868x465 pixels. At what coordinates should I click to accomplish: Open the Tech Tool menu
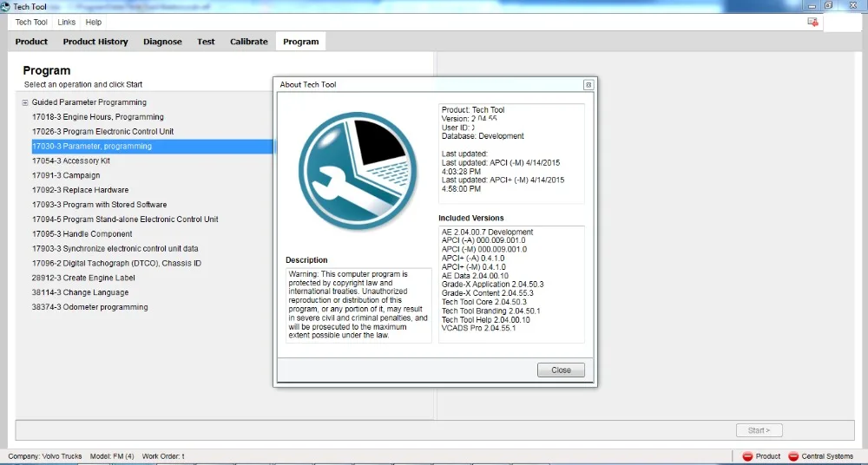31,23
